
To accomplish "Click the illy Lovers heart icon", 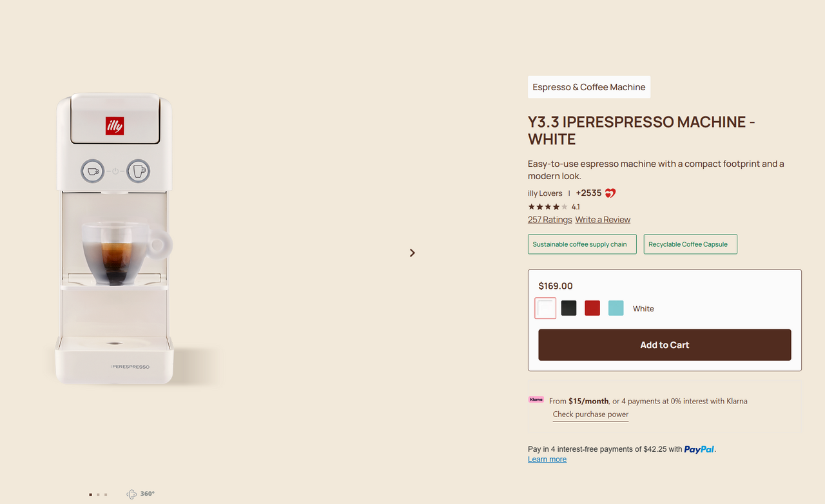I will click(610, 193).
